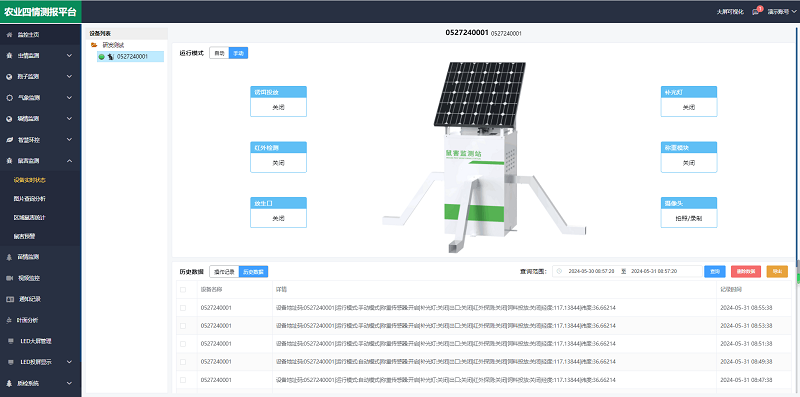Click the rodent icon beside device 0527240001
Viewport: 800px width, 397px height.
tap(110, 57)
